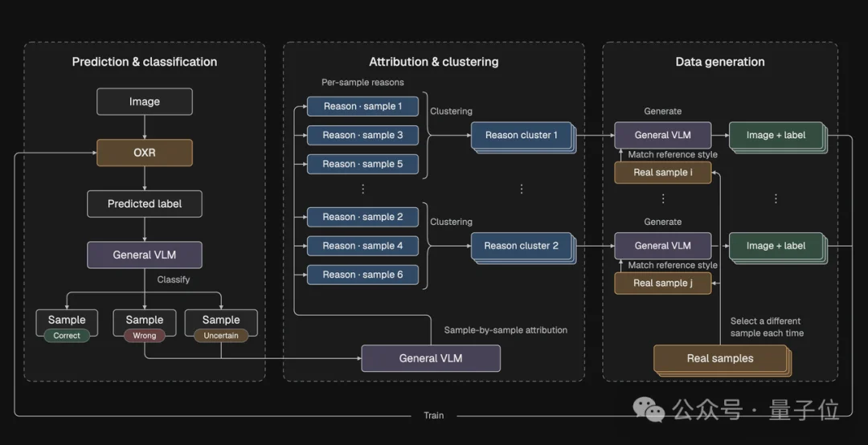Screen dimensions: 868x445
Task: Select the Image box at top
Action: tap(145, 102)
